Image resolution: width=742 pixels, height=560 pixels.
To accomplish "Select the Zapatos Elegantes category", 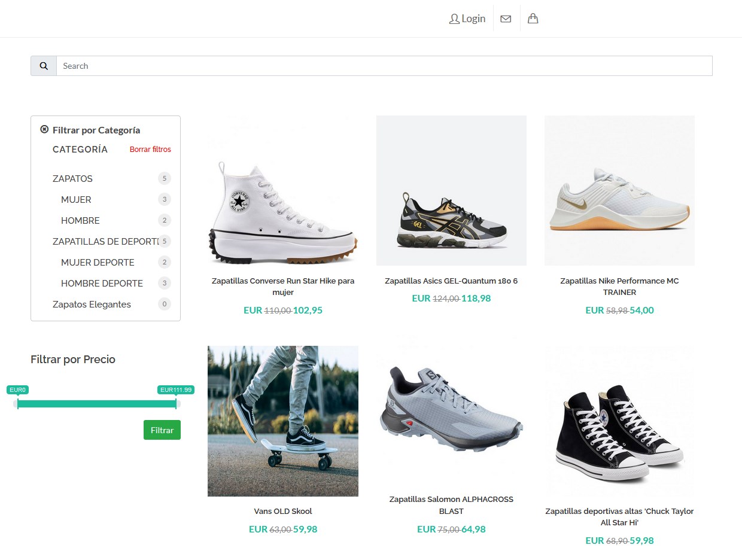I will pyautogui.click(x=92, y=304).
